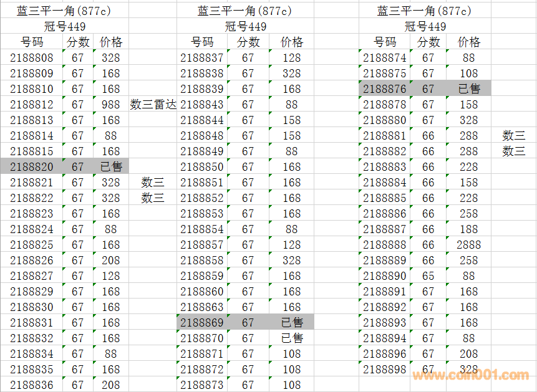Select serial number cell 2188898
This screenshot has width=537, height=392.
(x=384, y=370)
